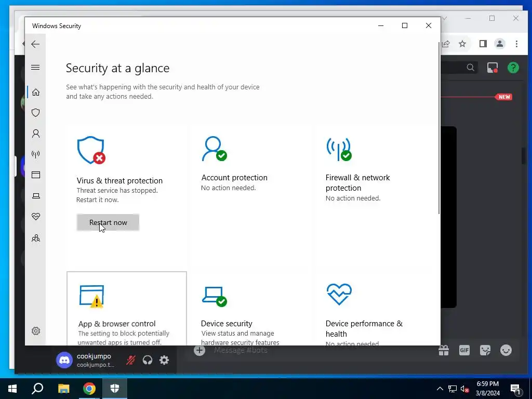Screen dimensions: 532x399
Task: Click the Discord message attachment plus button
Action: click(x=199, y=350)
